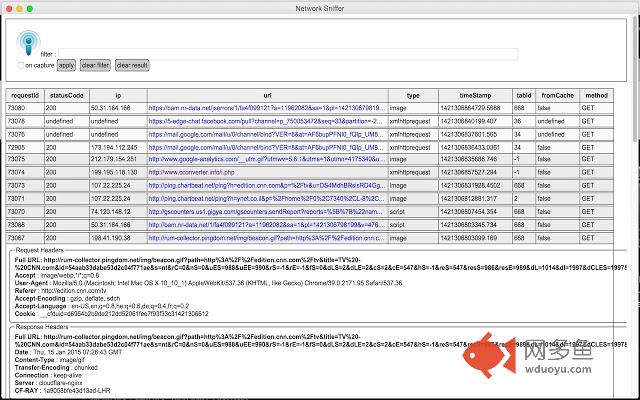Click the yellow minimize window button
Viewport: 640px width, 400px height.
[20, 7]
